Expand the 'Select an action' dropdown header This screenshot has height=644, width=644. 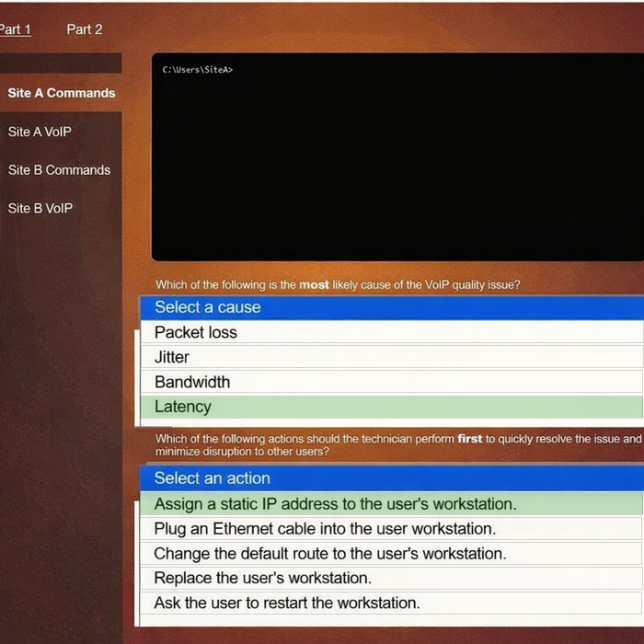tap(391, 477)
